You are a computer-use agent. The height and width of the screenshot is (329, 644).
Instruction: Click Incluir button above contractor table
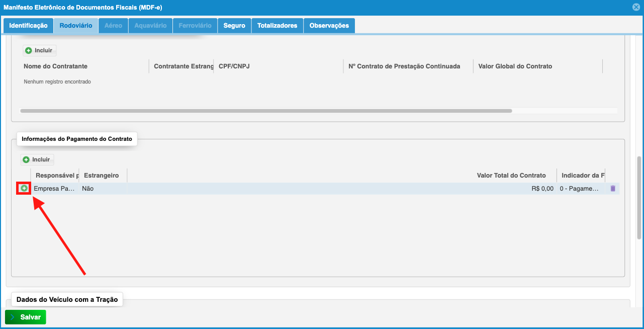[x=39, y=50]
